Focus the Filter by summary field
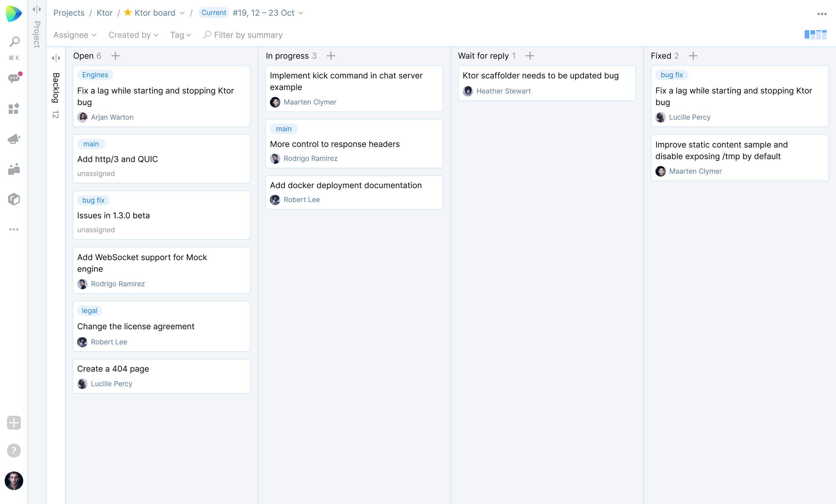The height and width of the screenshot is (504, 836). click(x=243, y=35)
